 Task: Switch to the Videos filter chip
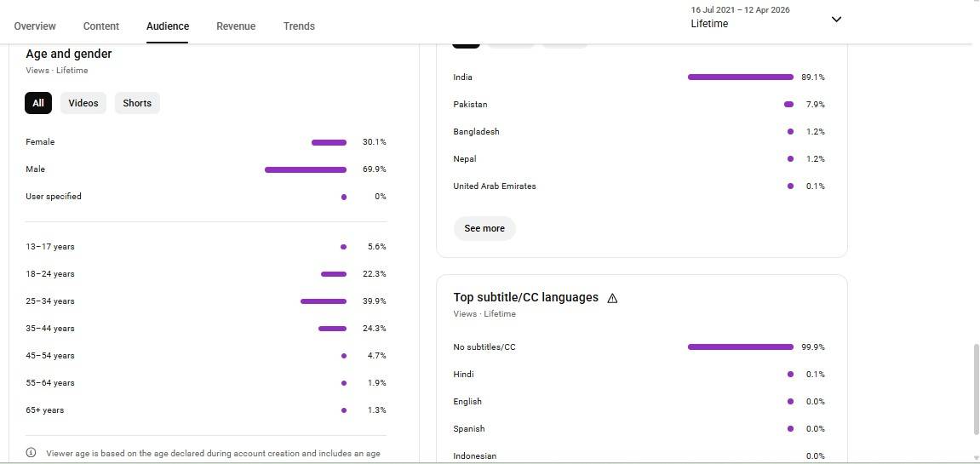click(x=83, y=103)
